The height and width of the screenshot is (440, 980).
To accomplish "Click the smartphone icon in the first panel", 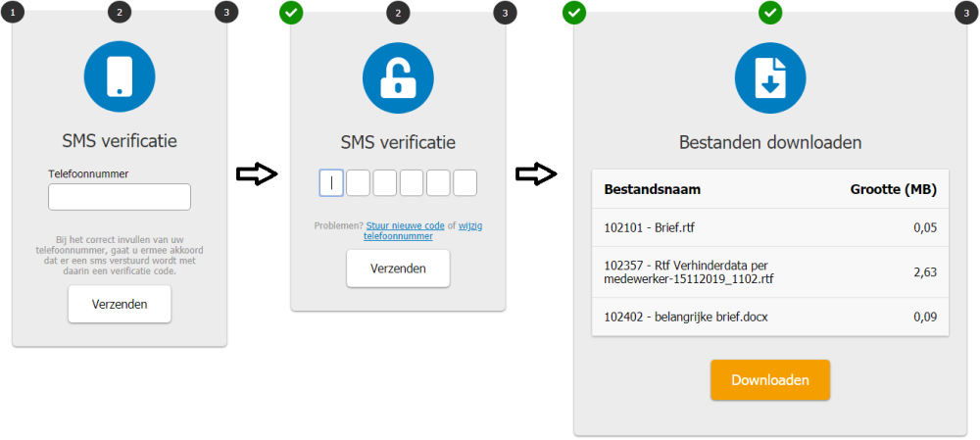I will coord(120,76).
